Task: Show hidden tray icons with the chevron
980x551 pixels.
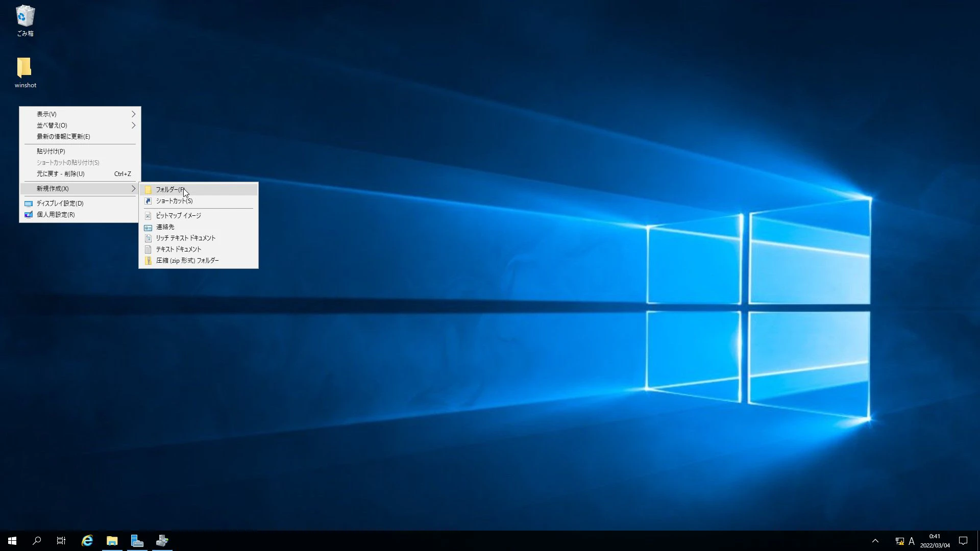Action: click(875, 541)
